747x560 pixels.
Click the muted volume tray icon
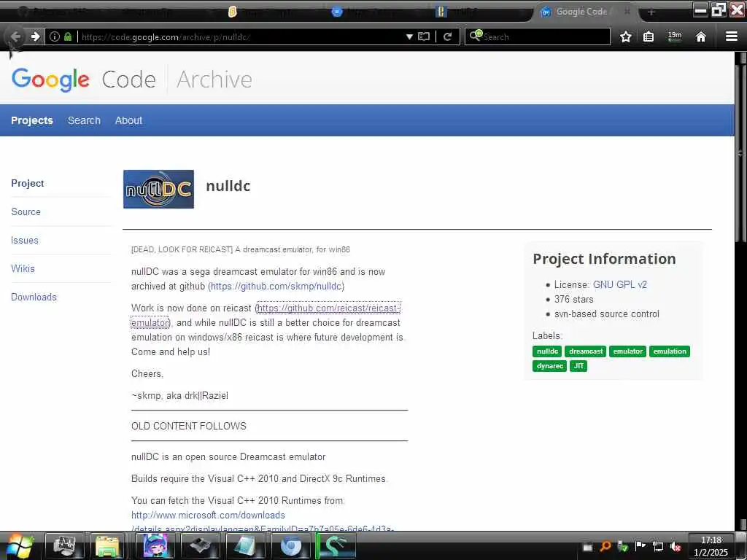(675, 547)
